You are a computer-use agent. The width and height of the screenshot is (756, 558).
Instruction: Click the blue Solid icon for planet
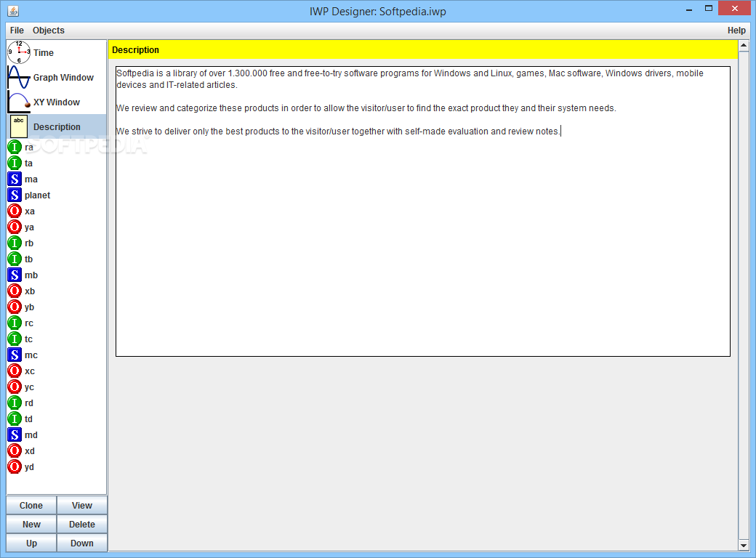pos(15,195)
